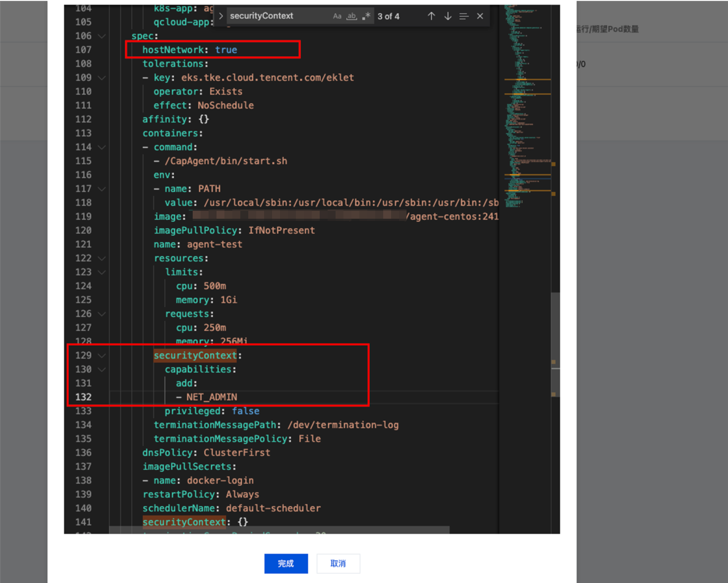The width and height of the screenshot is (728, 583).
Task: Click the 'operator: Exists' line
Action: [x=198, y=92]
